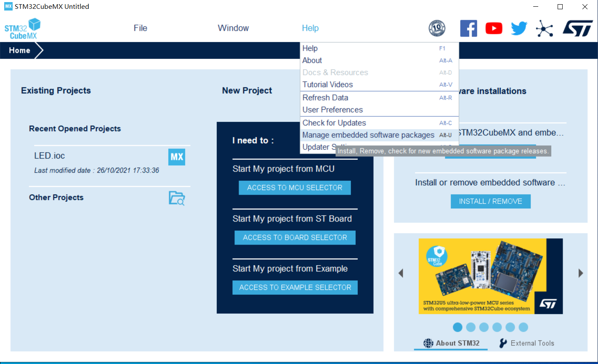The image size is (598, 364).
Task: Select the second carousel dot
Action: pos(470,327)
